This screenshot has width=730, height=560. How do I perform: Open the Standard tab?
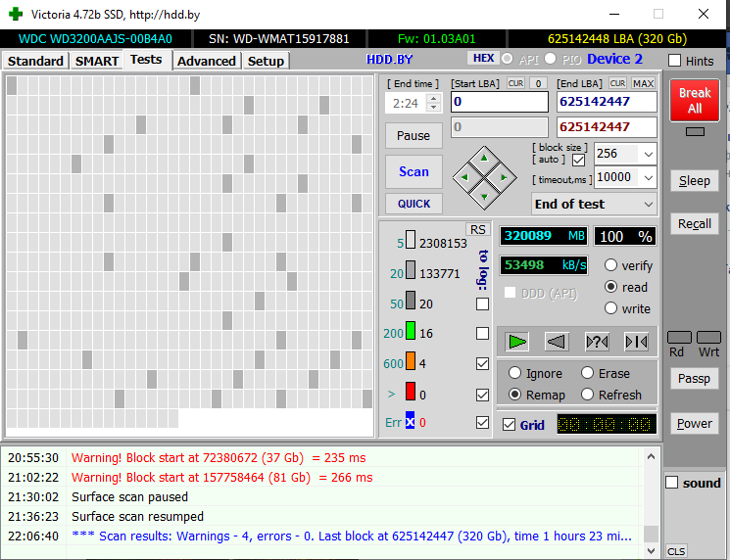[x=35, y=61]
